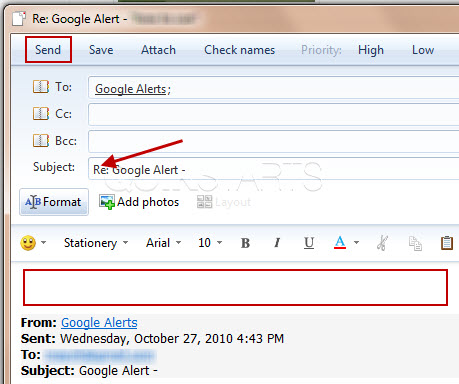This screenshot has height=384, width=459.
Task: Select Google Alerts recipient in To field
Action: click(131, 89)
